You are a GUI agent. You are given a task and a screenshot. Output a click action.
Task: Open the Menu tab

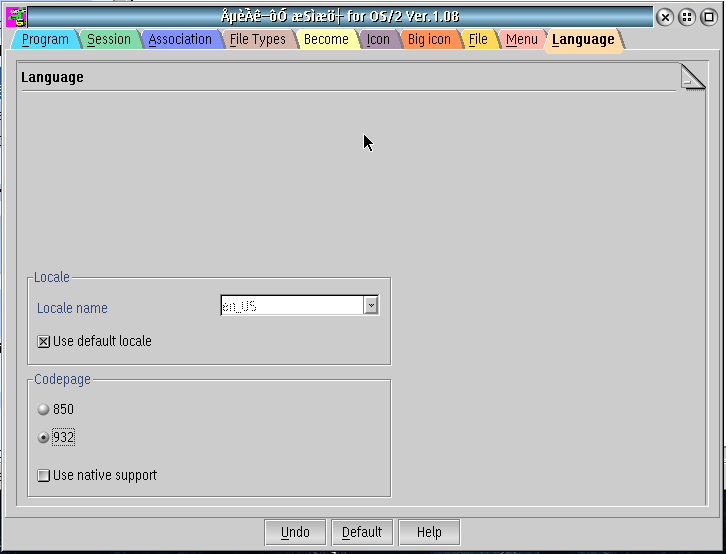(521, 40)
